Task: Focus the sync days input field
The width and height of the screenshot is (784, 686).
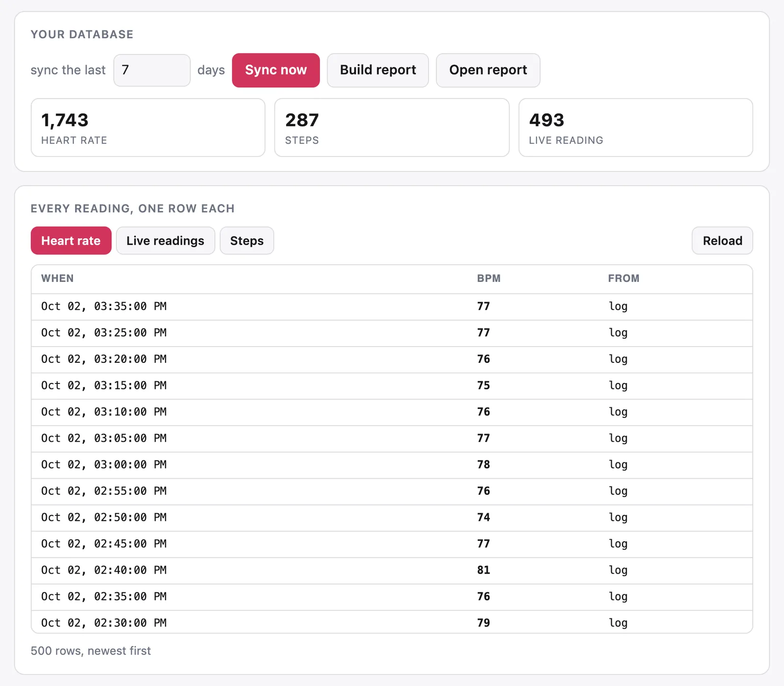Action: click(152, 70)
